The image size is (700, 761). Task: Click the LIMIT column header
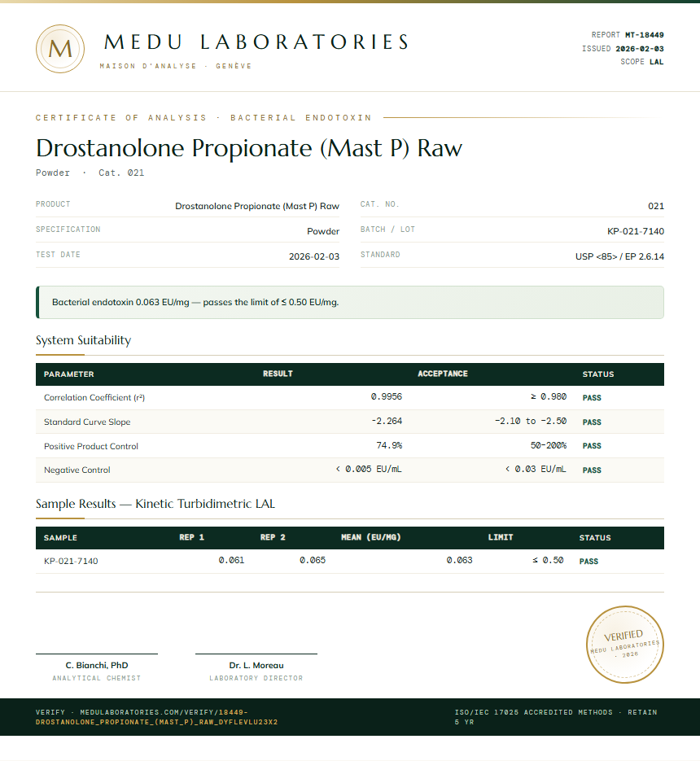(x=501, y=537)
